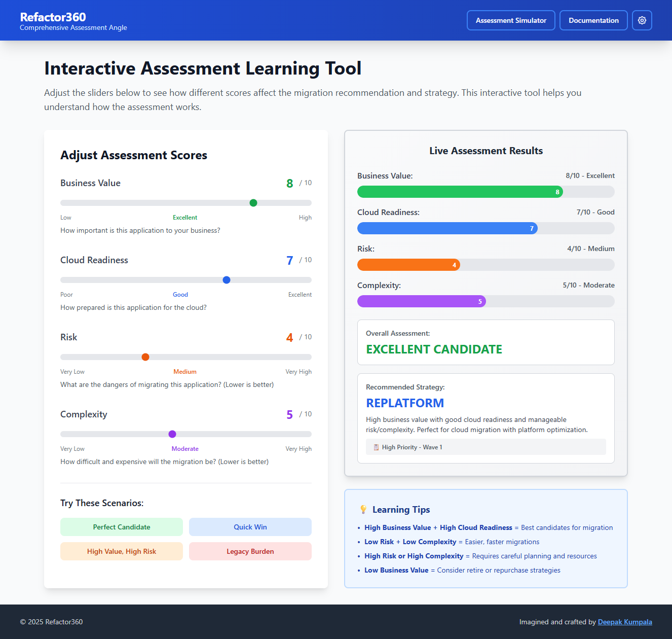The image size is (672, 639).
Task: Load the Legacy Burden scenario
Action: 250,551
